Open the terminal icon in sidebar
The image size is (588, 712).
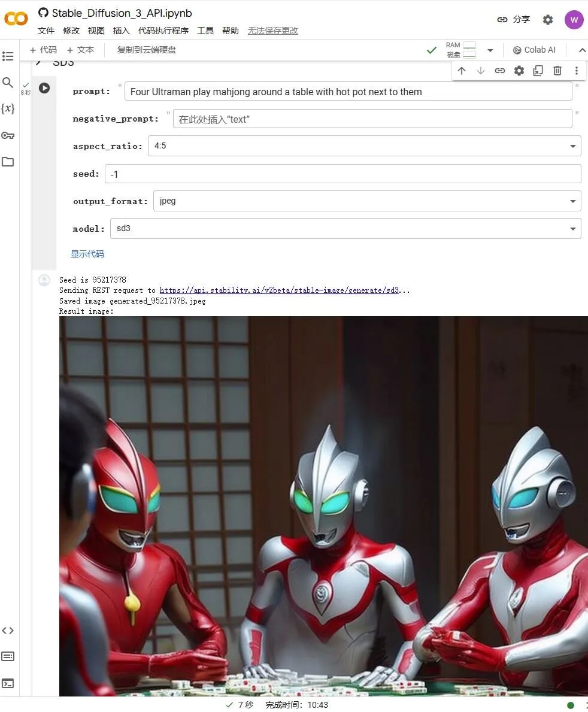(8, 683)
